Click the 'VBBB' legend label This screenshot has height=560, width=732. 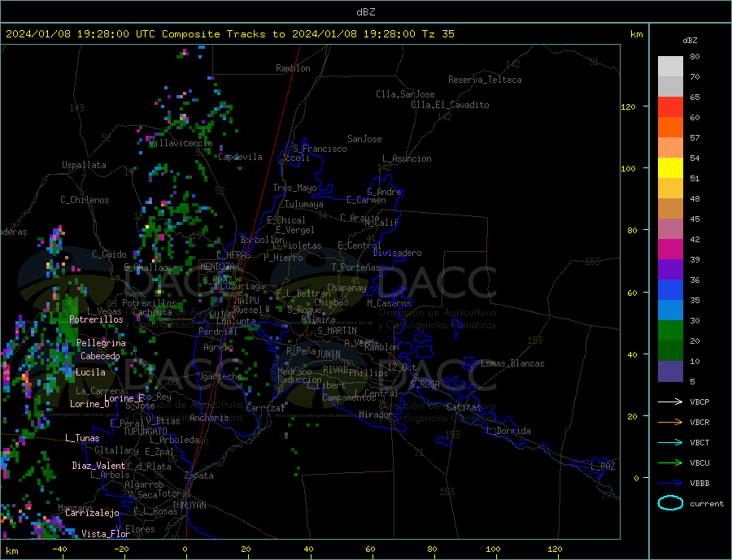pyautogui.click(x=699, y=483)
